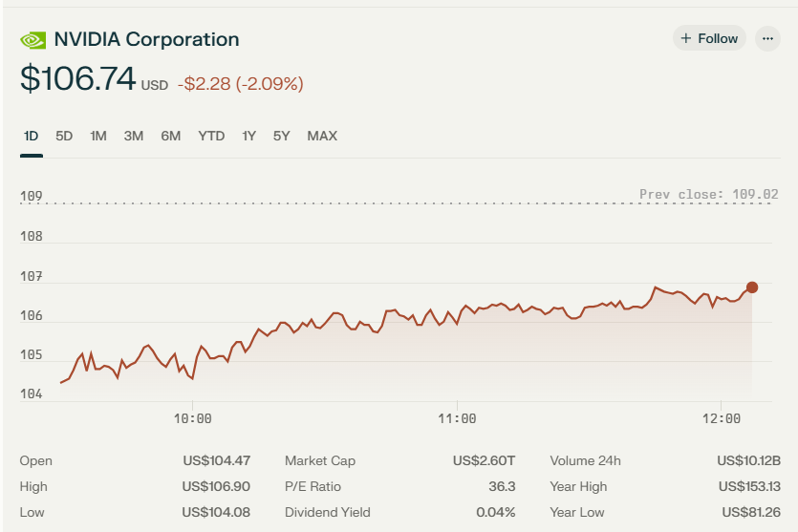Click the Year Low label

[576, 512]
